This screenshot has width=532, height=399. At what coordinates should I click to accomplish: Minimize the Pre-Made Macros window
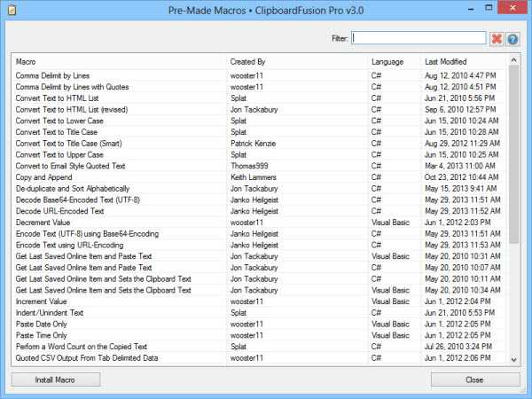pos(471,9)
